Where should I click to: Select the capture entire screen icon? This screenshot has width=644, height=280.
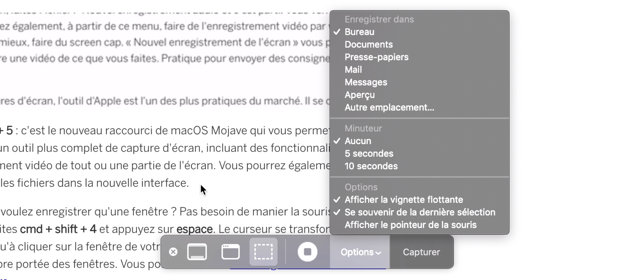click(x=197, y=252)
